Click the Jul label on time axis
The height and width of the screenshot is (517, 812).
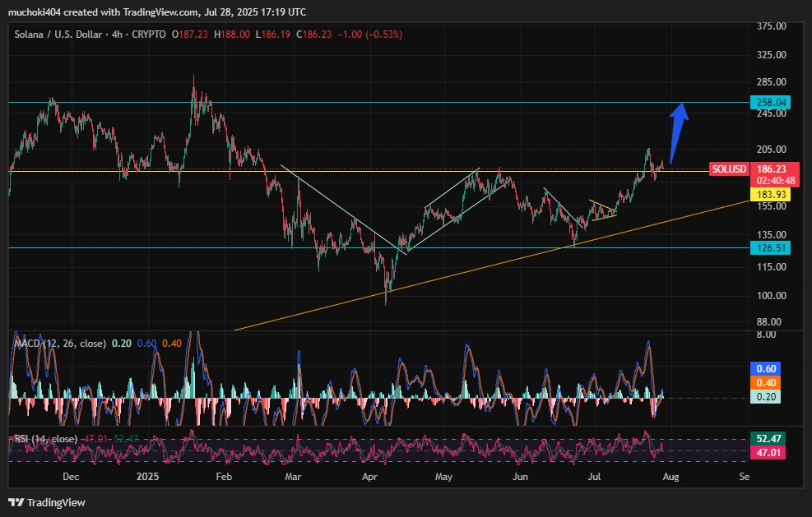pyautogui.click(x=592, y=476)
